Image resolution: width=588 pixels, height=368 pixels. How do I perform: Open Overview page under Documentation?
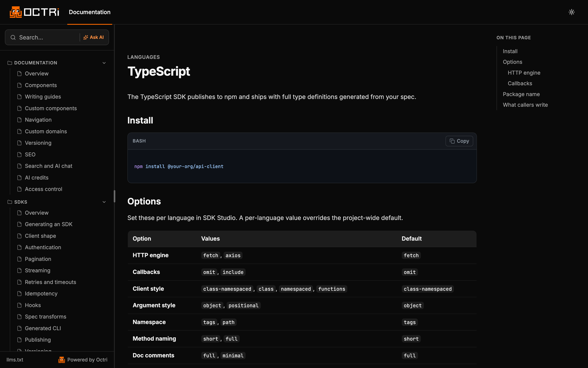tap(37, 74)
